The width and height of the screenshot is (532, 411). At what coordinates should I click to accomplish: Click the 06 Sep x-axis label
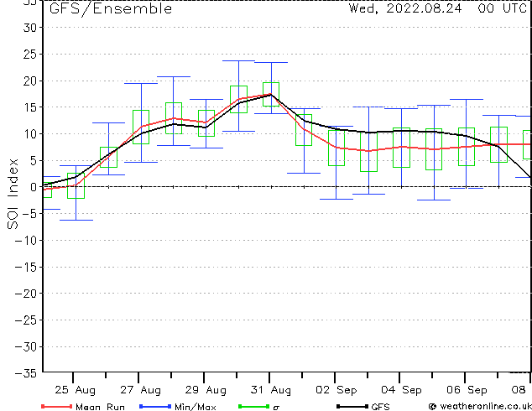467,390
